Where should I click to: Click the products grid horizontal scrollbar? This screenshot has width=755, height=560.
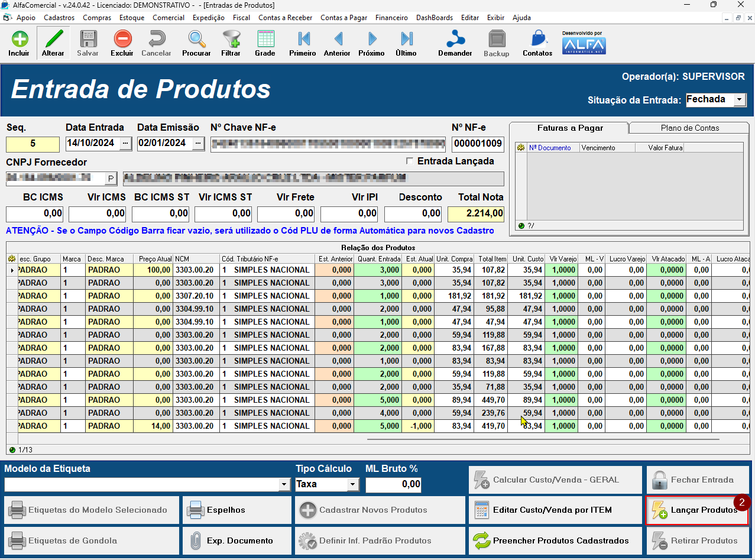[x=543, y=439]
